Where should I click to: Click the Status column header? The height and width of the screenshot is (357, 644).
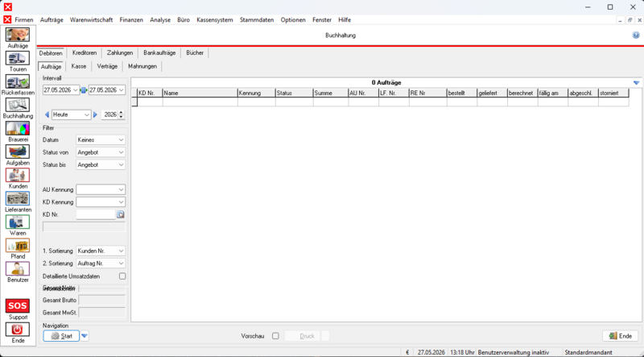coord(294,93)
